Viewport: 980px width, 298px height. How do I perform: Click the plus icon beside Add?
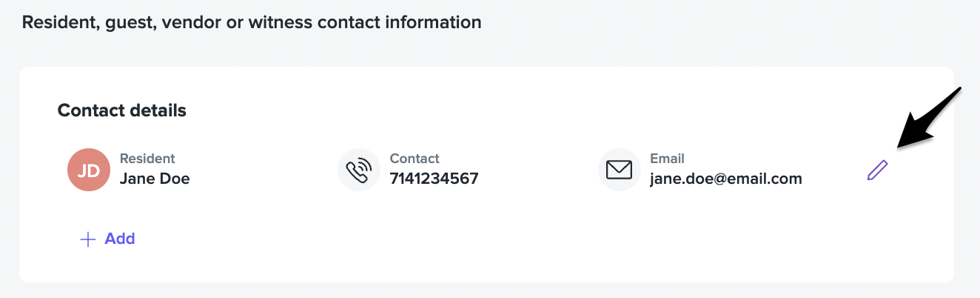coord(88,239)
